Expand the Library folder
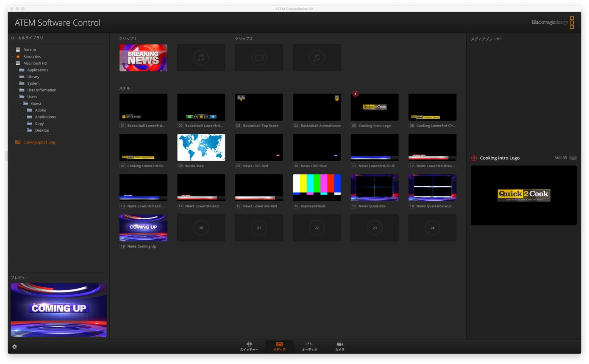 (16, 77)
